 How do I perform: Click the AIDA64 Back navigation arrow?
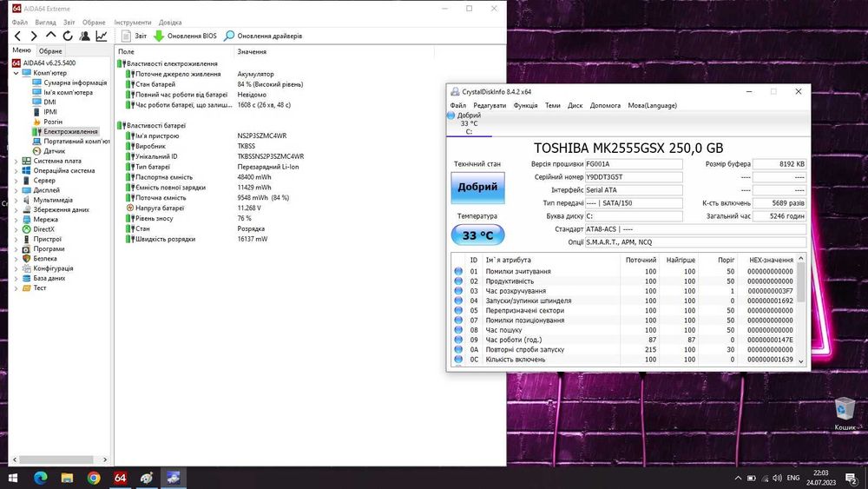[17, 36]
